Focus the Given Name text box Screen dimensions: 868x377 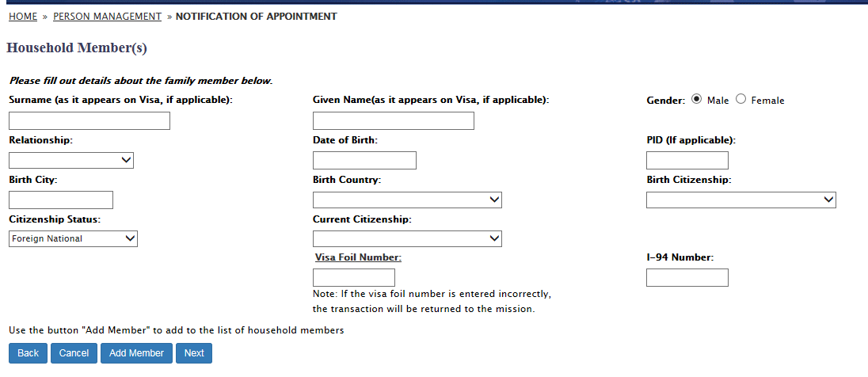click(x=394, y=120)
